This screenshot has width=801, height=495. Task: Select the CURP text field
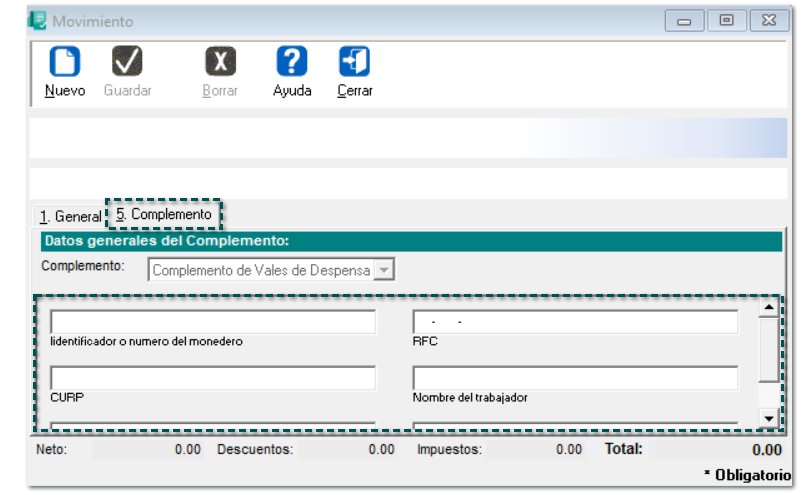pyautogui.click(x=213, y=378)
